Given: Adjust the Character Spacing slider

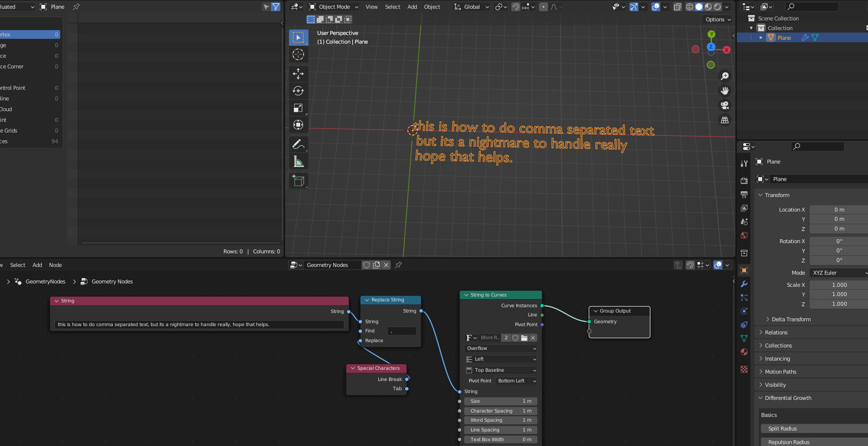Looking at the screenshot, I should click(x=501, y=411).
